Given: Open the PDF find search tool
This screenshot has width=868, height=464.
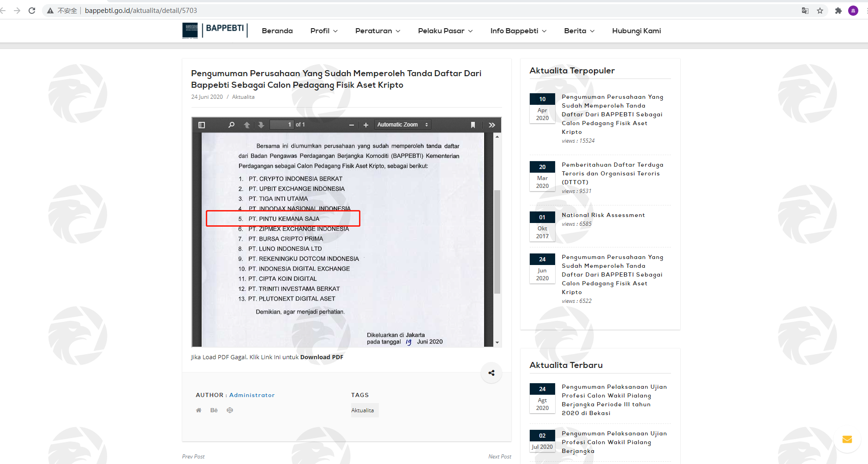Looking at the screenshot, I should (x=231, y=125).
